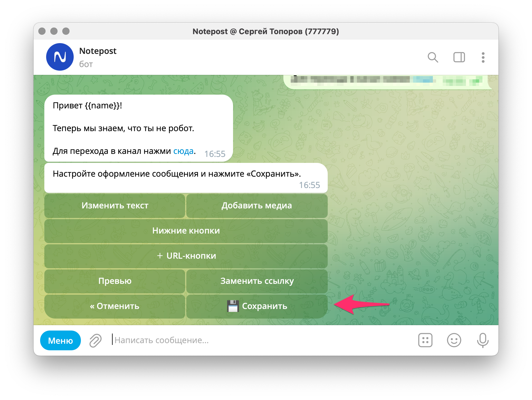Choose Заменить ссылку
This screenshot has width=532, height=400.
(257, 281)
